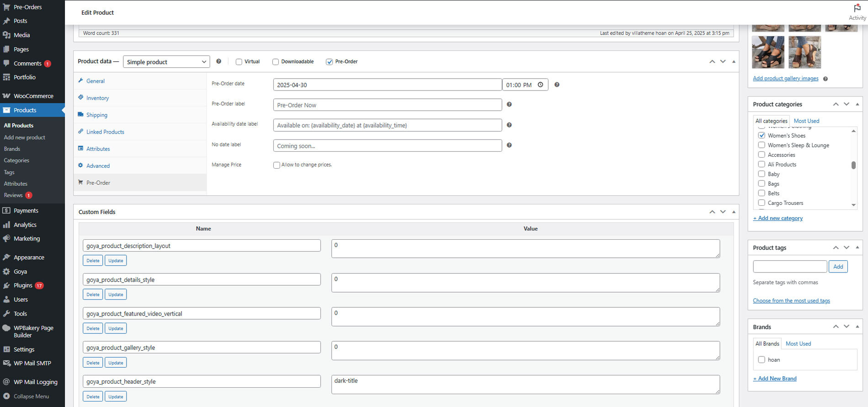Image resolution: width=868 pixels, height=407 pixels.
Task: Open WPBakery Page Builder menu
Action: click(32, 332)
